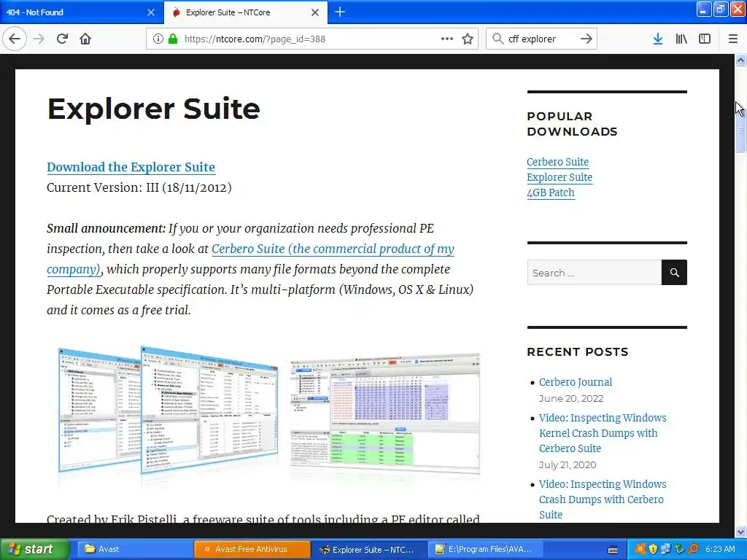Click the July 21, 2020 post date
The image size is (747, 560).
pyautogui.click(x=568, y=464)
